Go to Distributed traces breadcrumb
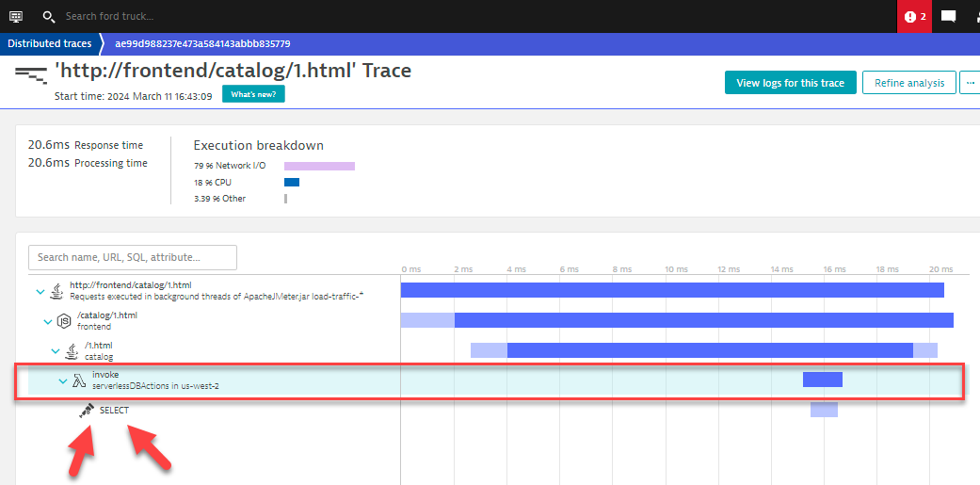Viewport: 980px width, 485px height. click(50, 43)
